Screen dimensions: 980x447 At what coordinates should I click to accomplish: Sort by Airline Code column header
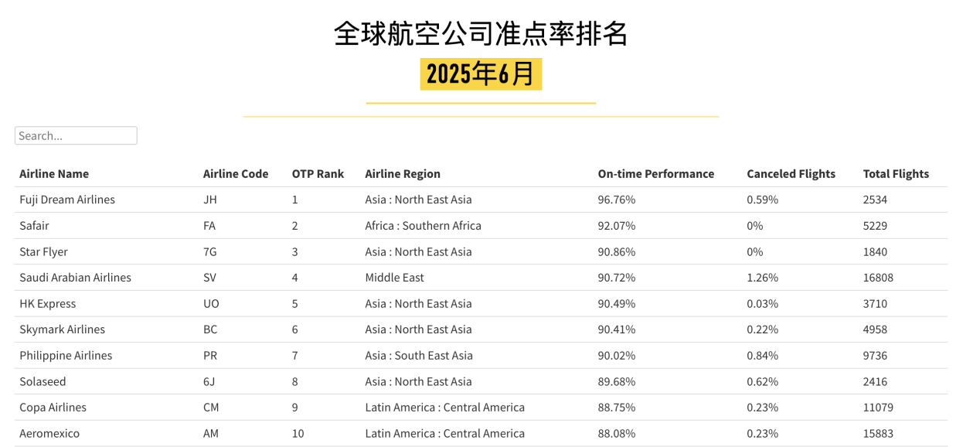coord(236,174)
